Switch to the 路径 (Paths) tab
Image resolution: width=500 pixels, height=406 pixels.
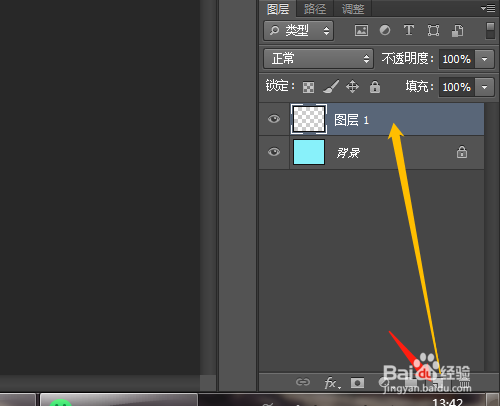315,9
